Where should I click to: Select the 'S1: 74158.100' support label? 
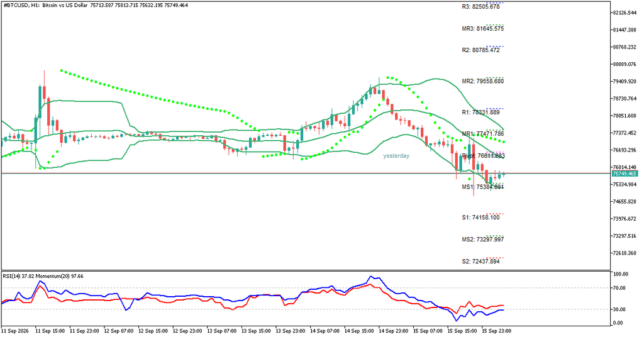click(x=480, y=218)
